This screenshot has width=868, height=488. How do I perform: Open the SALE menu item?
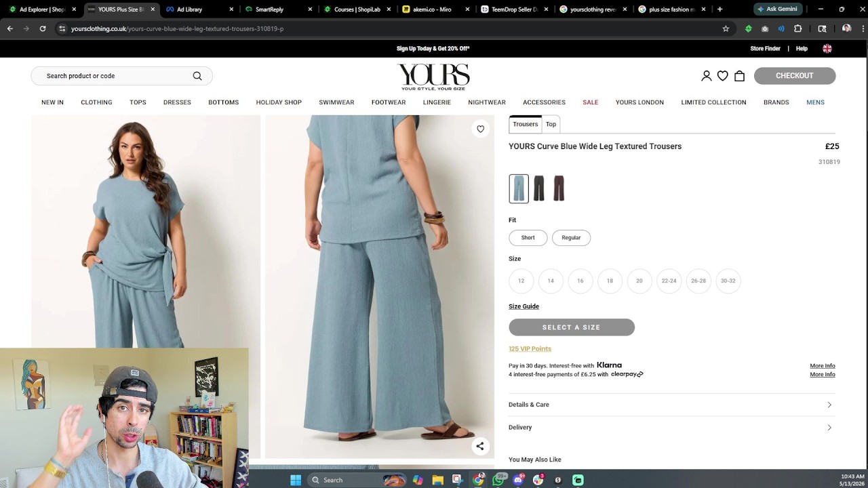tap(590, 102)
